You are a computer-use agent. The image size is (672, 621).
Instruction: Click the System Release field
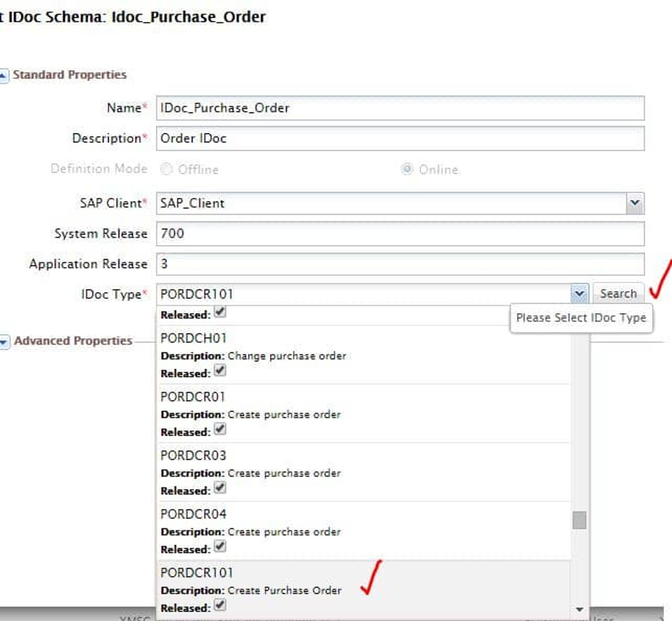point(400,233)
